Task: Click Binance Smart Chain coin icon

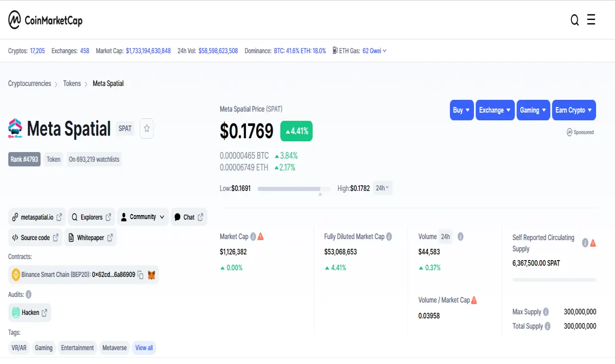Action: pos(15,275)
